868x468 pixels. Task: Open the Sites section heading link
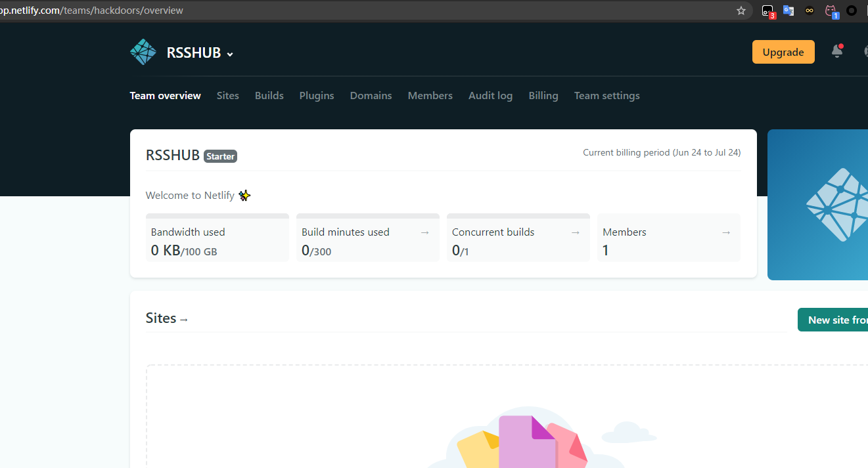(167, 318)
